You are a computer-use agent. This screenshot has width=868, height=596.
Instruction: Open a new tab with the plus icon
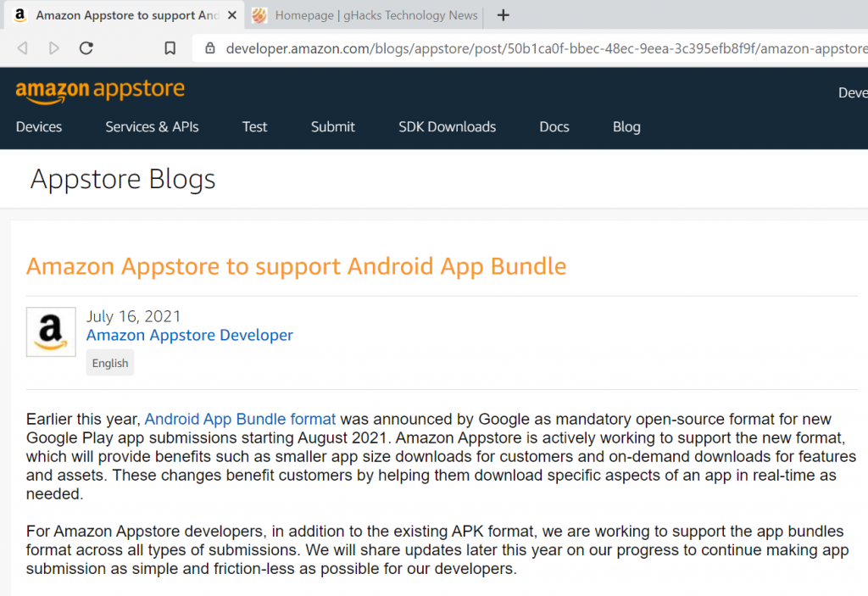pyautogui.click(x=504, y=14)
